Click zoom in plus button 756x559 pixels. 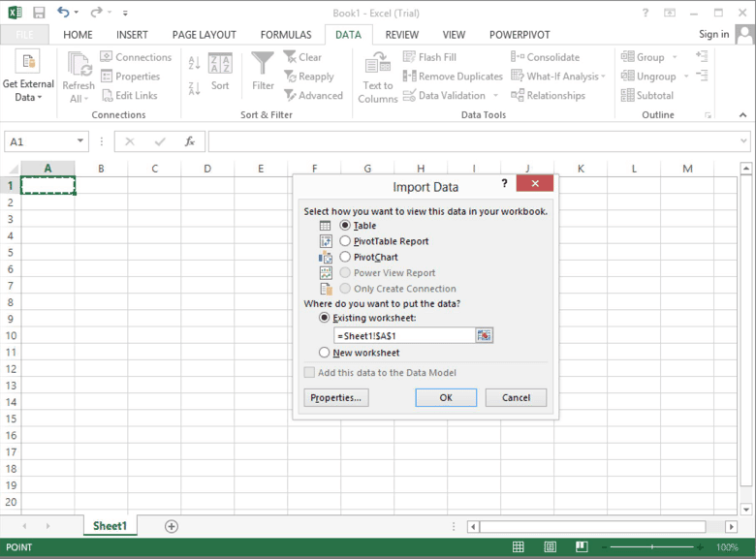[700, 547]
